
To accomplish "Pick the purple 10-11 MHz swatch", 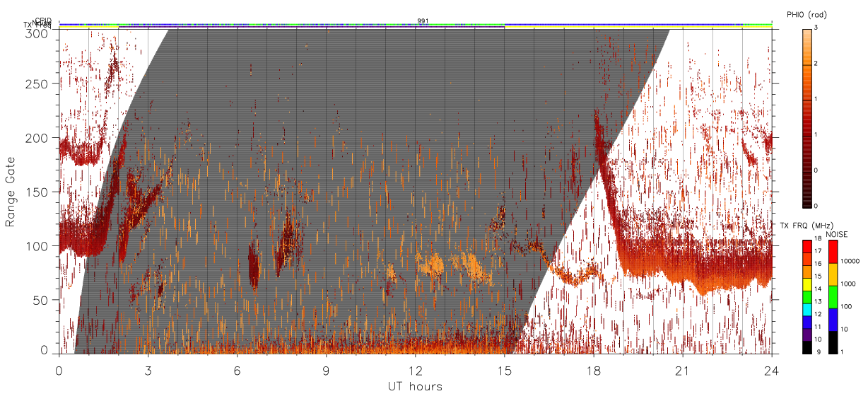I will pos(807,334).
